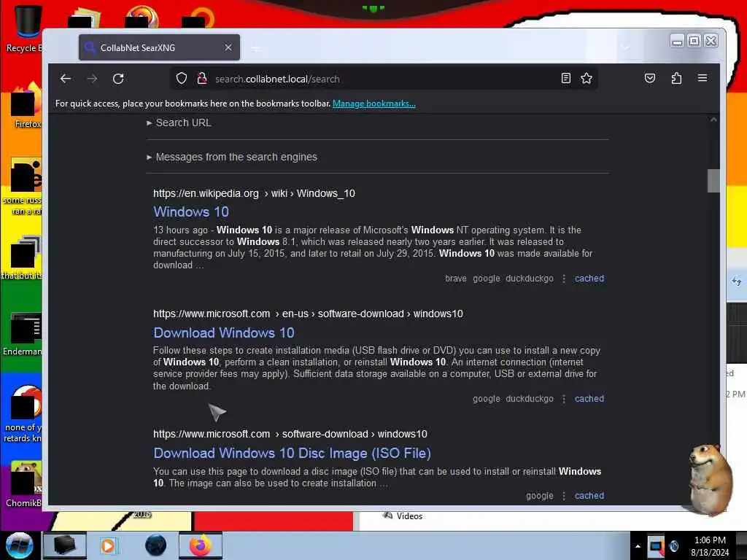Screen dimensions: 747x560
Task: Open the ChomikBox desktop icon
Action: click(25, 484)
